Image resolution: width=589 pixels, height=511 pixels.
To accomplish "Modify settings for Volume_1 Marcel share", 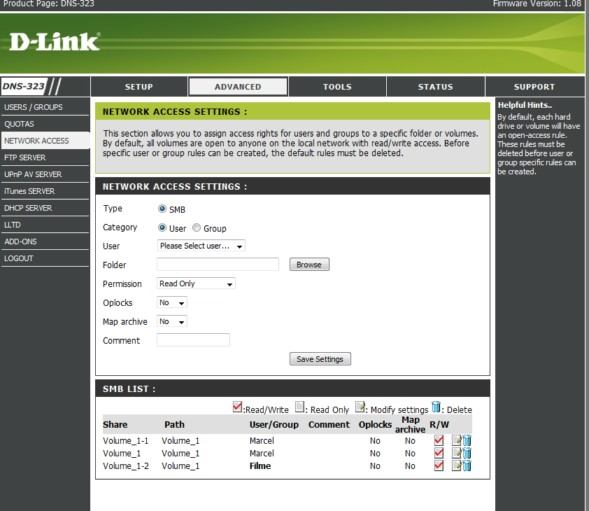I will tap(456, 453).
